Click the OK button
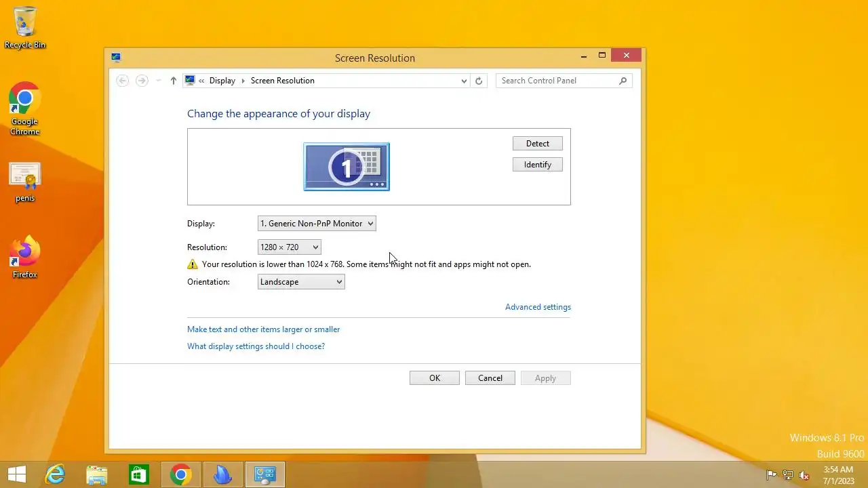This screenshot has height=488, width=868. pyautogui.click(x=435, y=378)
